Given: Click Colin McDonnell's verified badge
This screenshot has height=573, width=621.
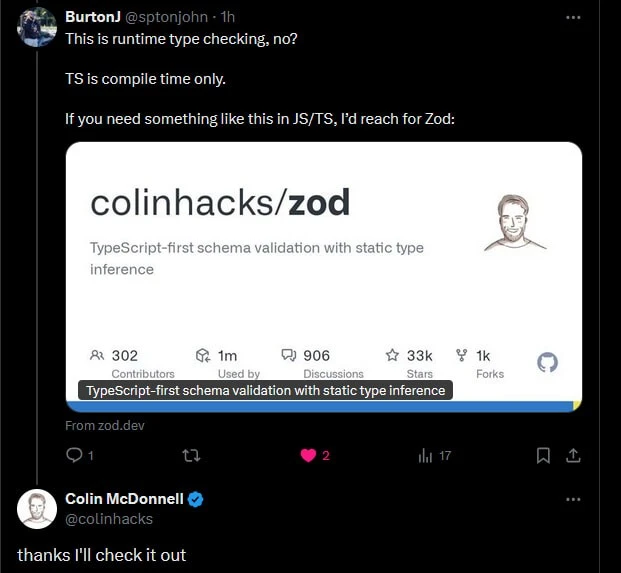Looking at the screenshot, I should tap(197, 498).
